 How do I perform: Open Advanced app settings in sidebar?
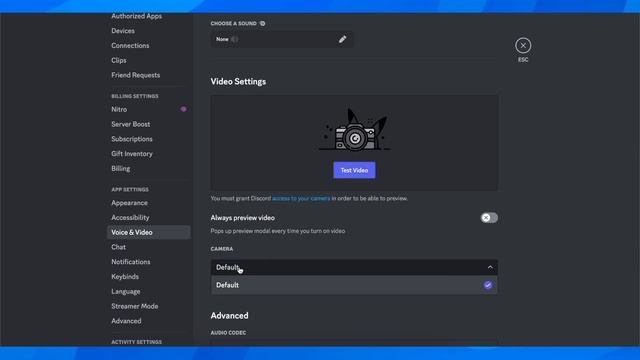pos(126,321)
